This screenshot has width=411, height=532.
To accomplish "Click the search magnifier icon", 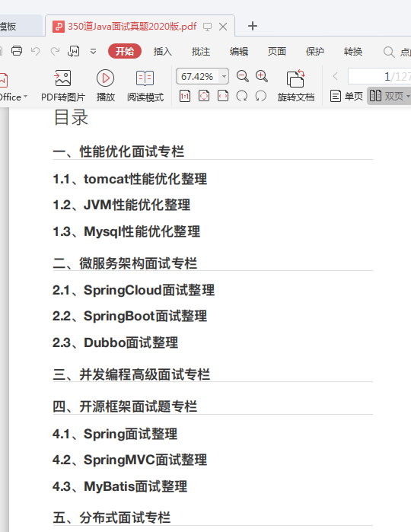I will pos(389,52).
